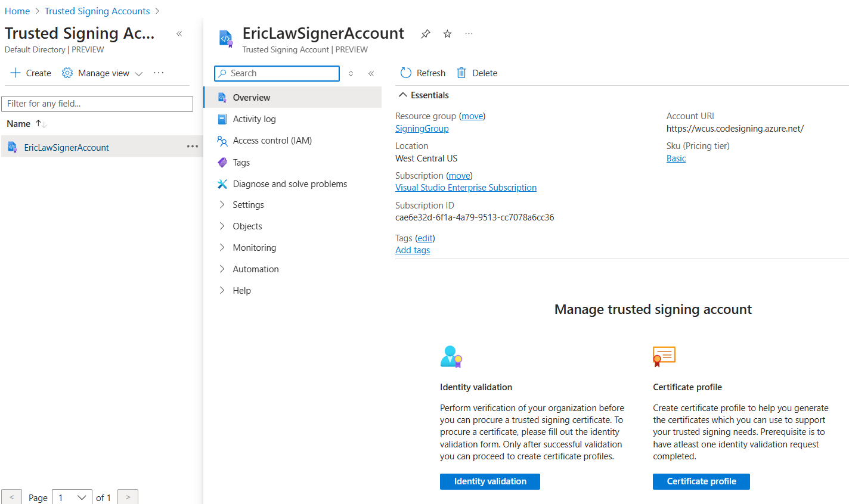Expand the Monitoring menu group

point(222,247)
